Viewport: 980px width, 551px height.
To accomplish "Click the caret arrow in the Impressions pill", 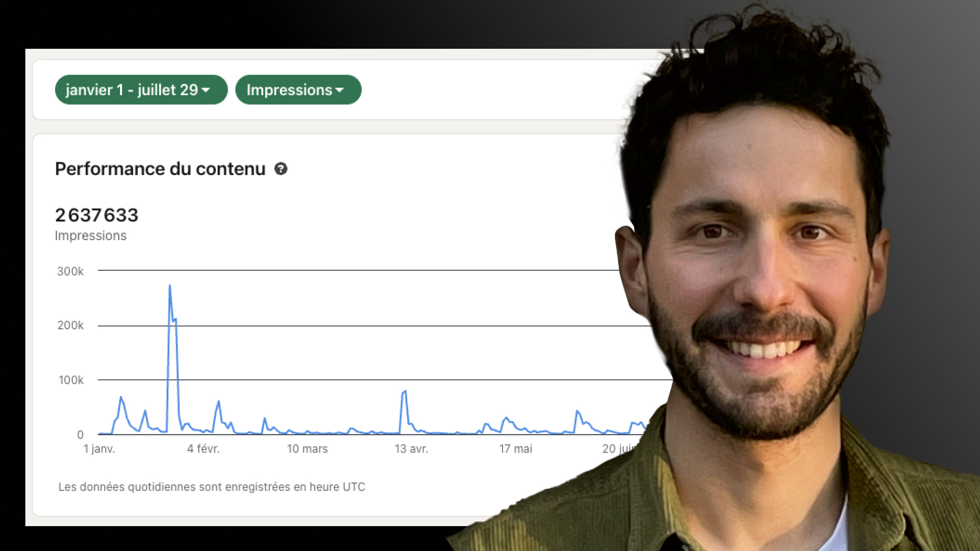I will pyautogui.click(x=340, y=90).
